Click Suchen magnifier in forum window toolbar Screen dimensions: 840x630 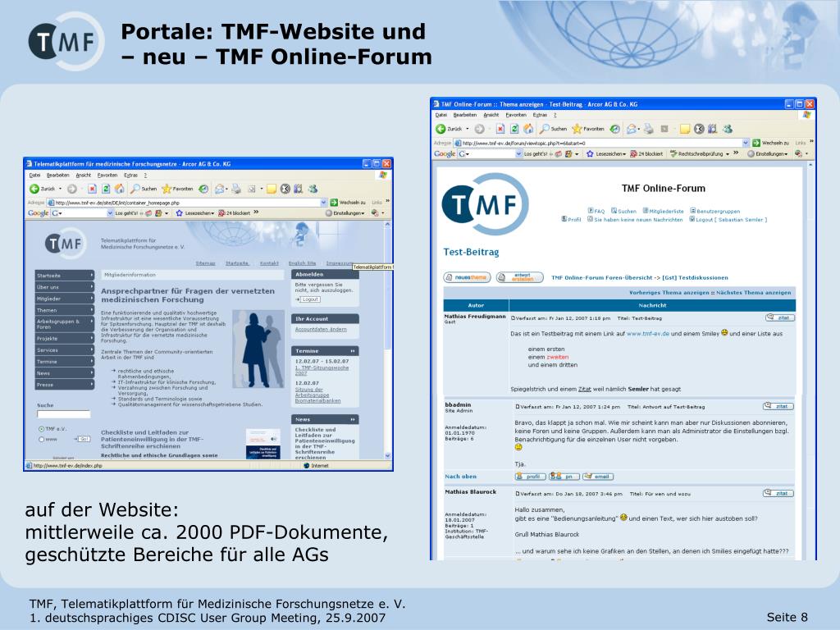545,129
